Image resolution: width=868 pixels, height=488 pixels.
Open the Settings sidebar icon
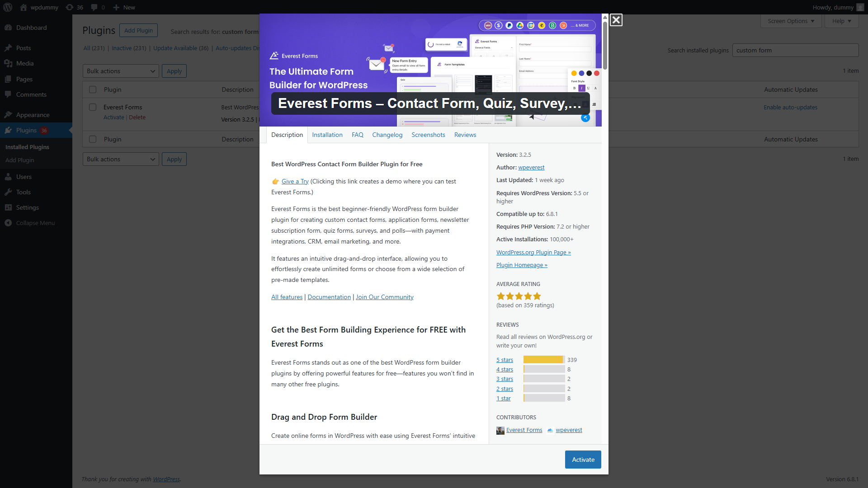click(8, 207)
